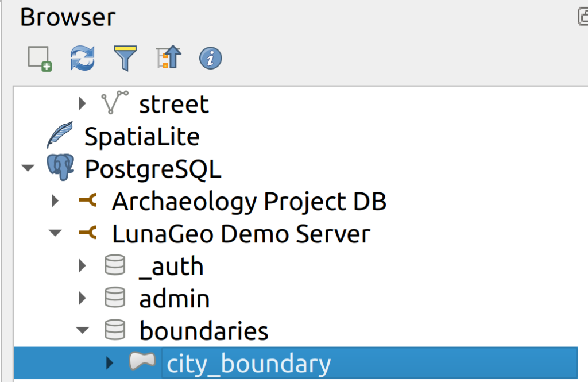Open the Filter Browser funnel icon
Screen dimensions: 588x382
tap(125, 58)
